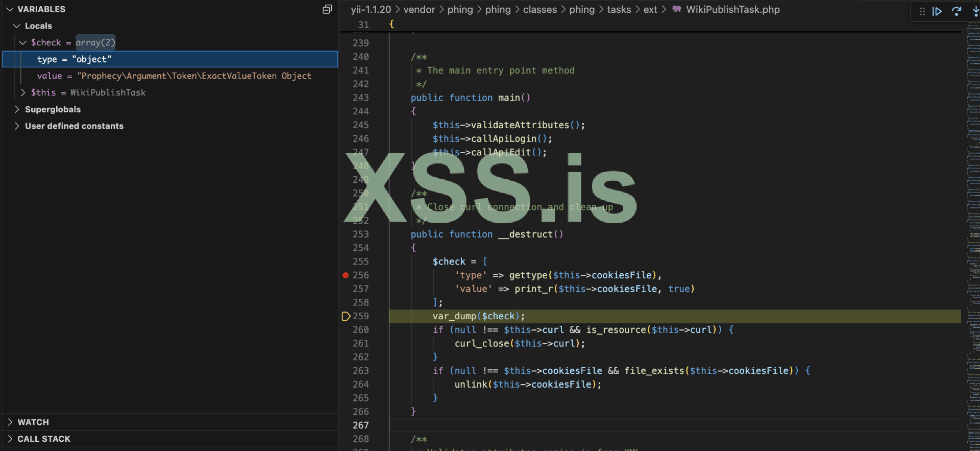This screenshot has height=451, width=980.
Task: Click the curl_close($this->curl) statement
Action: pos(520,343)
